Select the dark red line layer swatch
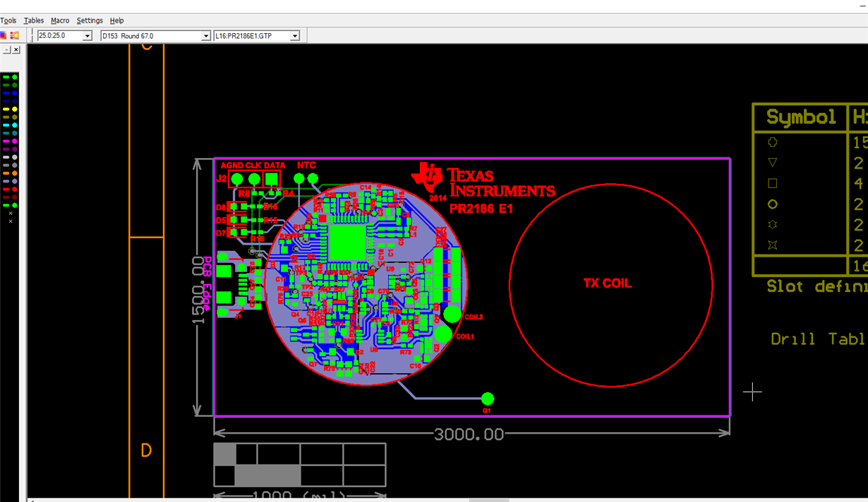 coord(6,197)
